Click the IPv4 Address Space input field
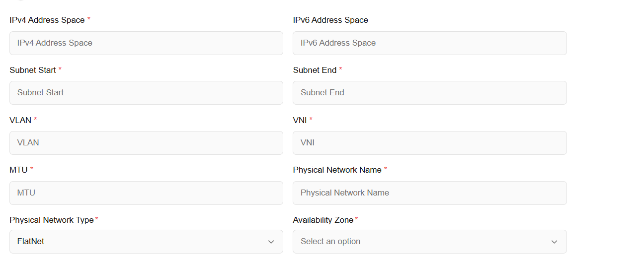Screen dimensions: 644x260 click(x=146, y=43)
